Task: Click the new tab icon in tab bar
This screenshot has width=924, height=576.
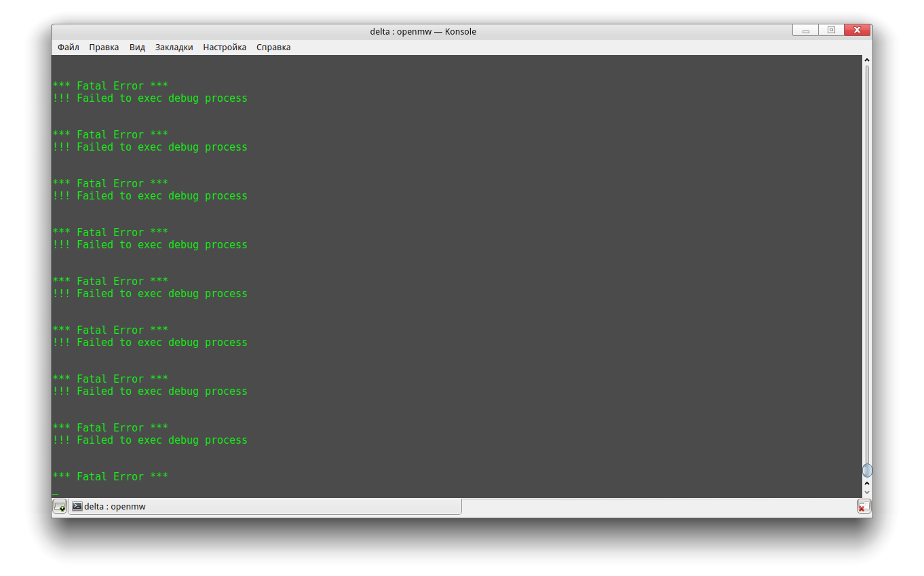Action: (60, 506)
